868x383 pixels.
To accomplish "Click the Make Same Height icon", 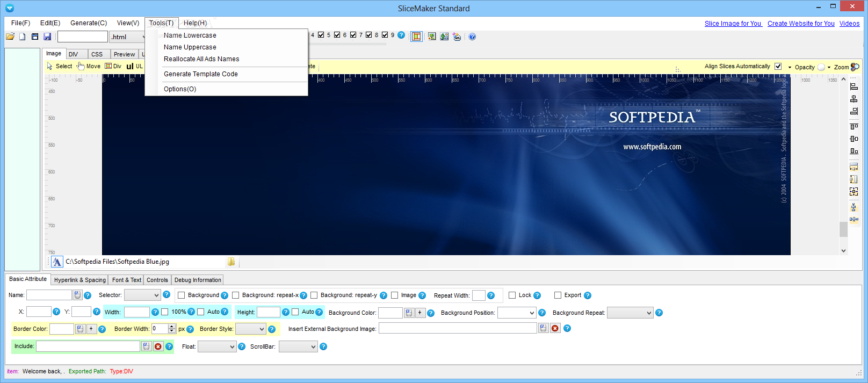I will click(854, 179).
